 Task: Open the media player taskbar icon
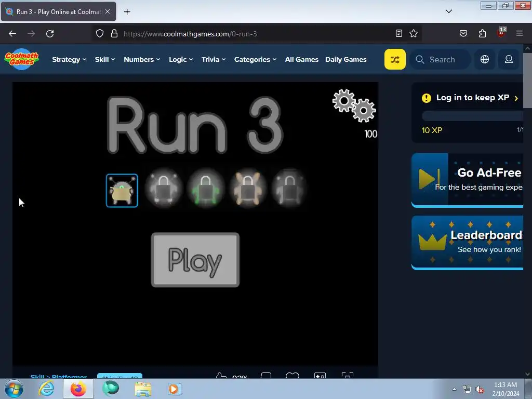pos(175,389)
